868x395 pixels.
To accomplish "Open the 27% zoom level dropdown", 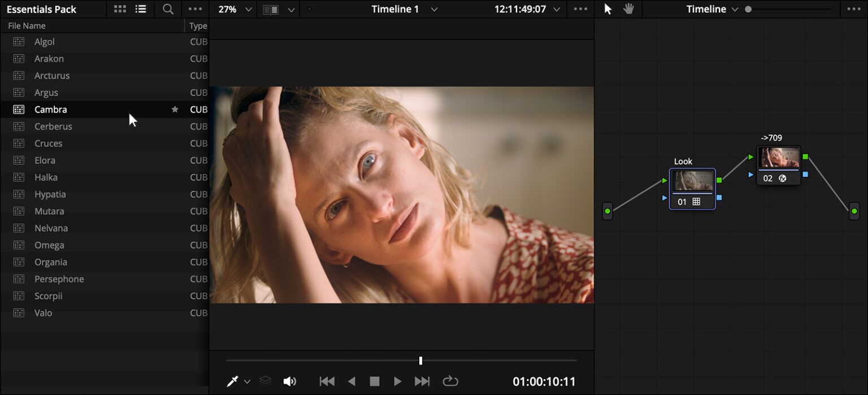I will 233,9.
